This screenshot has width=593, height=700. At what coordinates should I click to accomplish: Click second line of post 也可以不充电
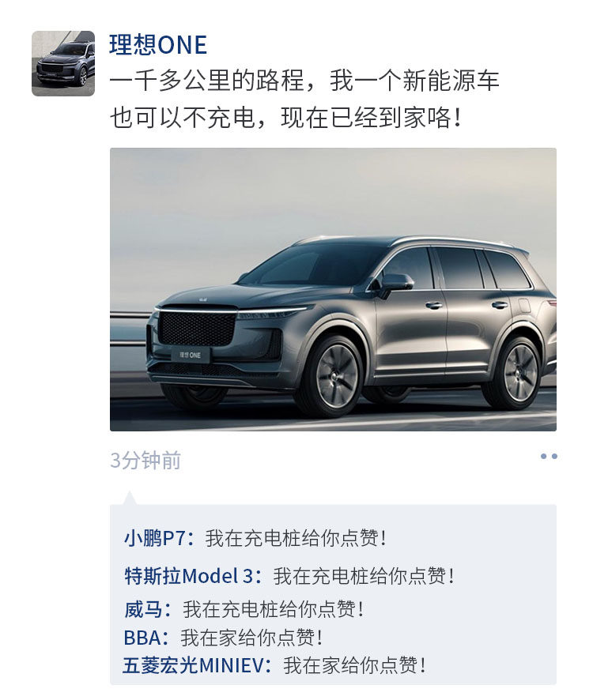click(x=285, y=118)
